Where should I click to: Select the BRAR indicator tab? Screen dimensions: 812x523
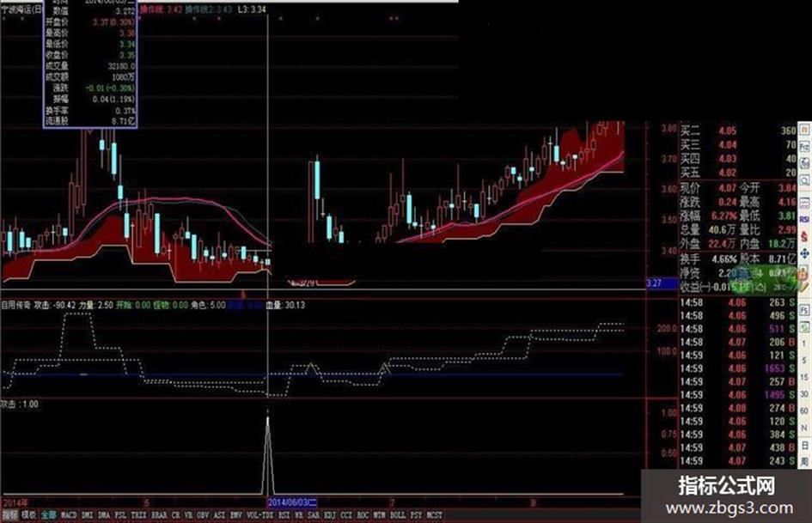[160, 514]
